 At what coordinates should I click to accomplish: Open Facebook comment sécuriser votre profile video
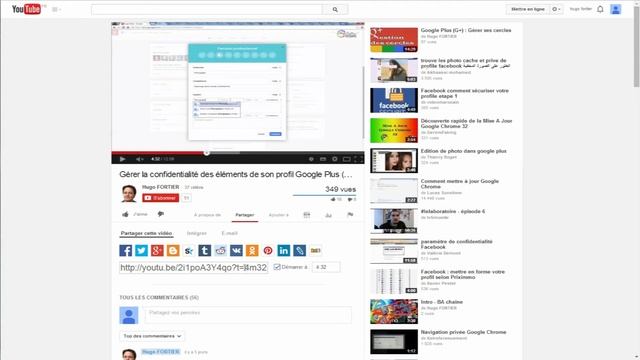coord(464,93)
